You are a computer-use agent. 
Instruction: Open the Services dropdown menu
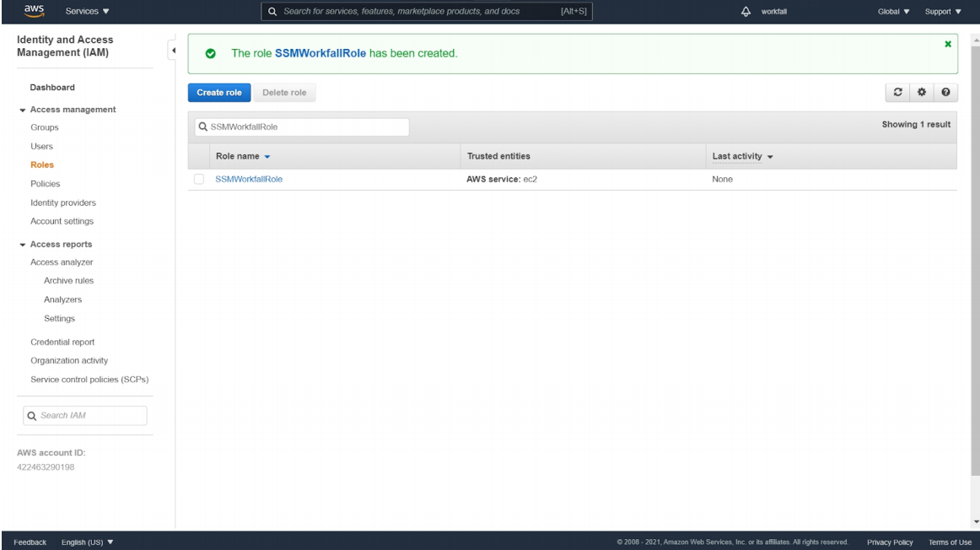88,11
